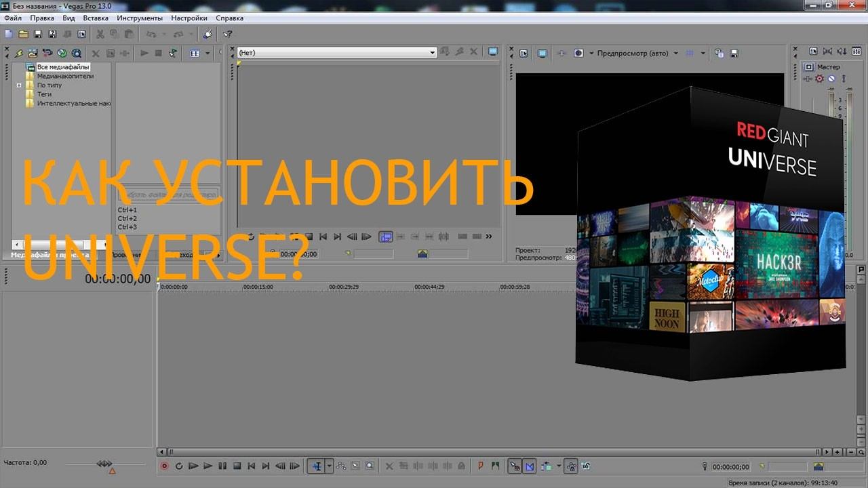Toggle preview on external monitor icon
Screen dimensions: 868x488
click(542, 53)
